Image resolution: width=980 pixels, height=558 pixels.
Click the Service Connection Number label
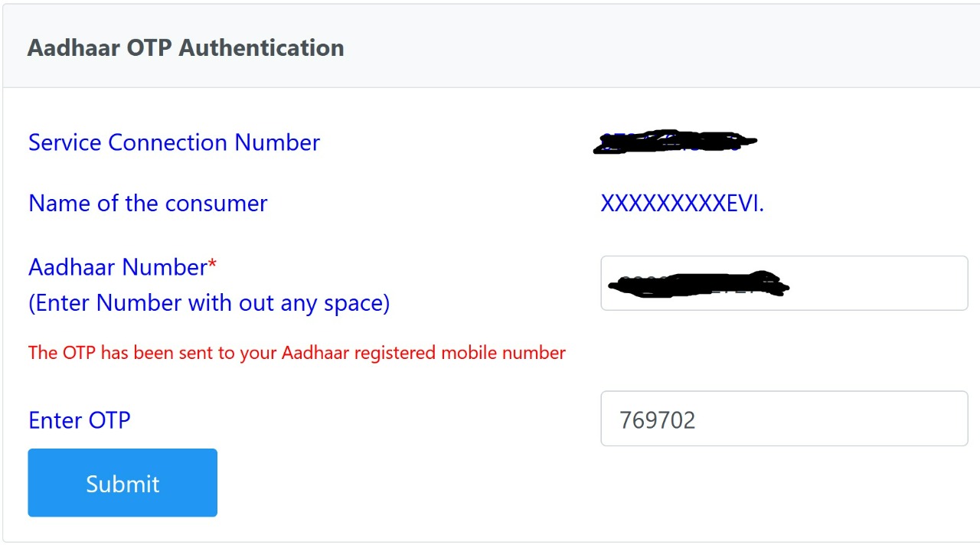(x=174, y=142)
